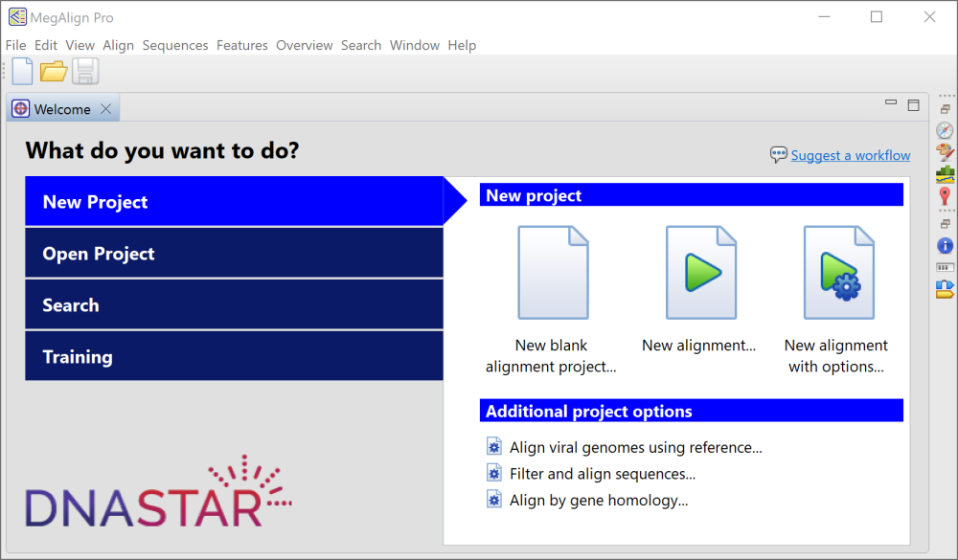Click the blue and yellow features arrow icon
This screenshot has height=560, width=958.
pos(945,289)
